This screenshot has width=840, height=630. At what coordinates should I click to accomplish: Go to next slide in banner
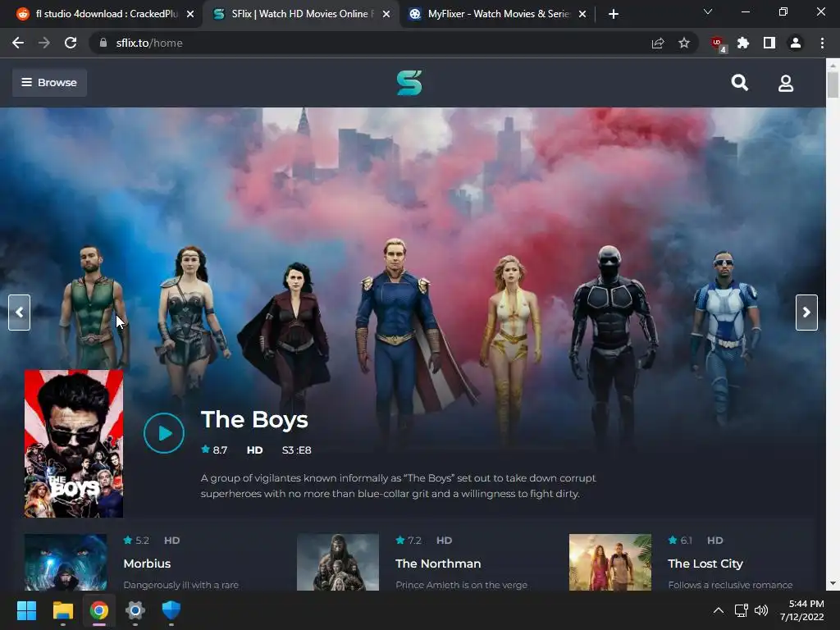click(806, 313)
